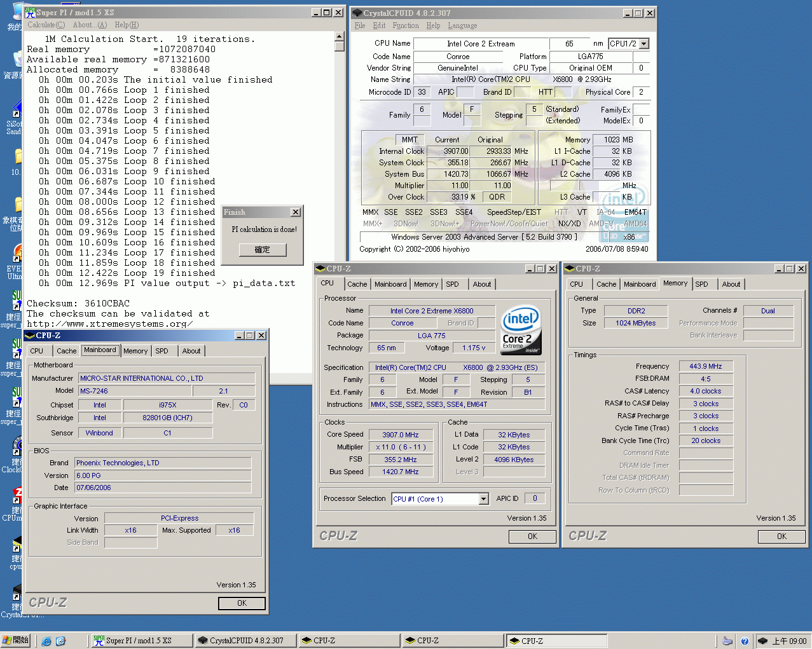Viewport: 812px width, 649px height.
Task: Click the MMT button in CrystalCPUID
Action: (x=409, y=140)
